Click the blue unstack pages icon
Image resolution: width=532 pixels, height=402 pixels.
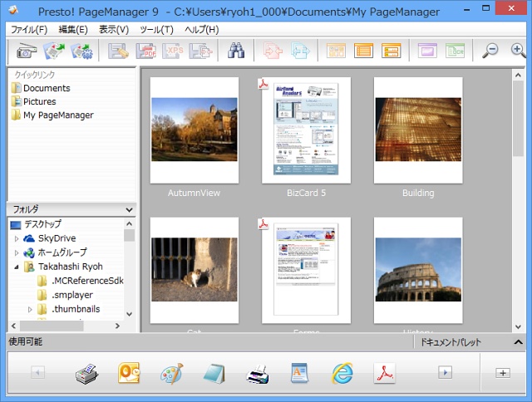[x=300, y=51]
